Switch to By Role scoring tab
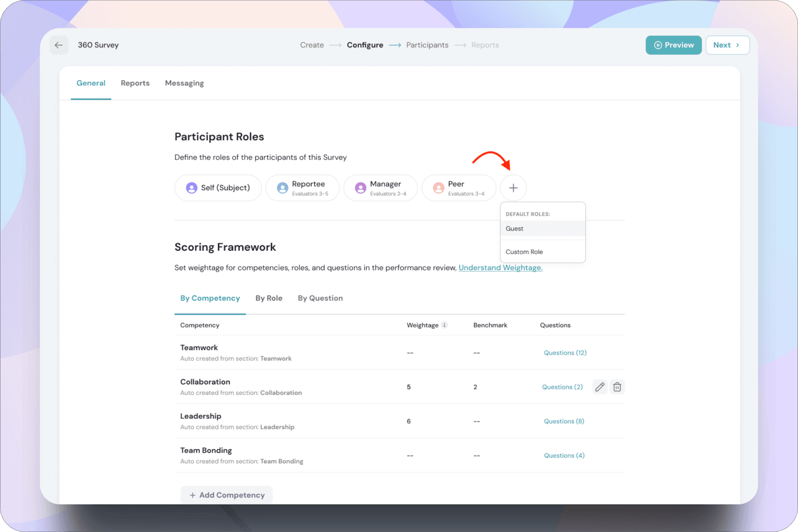The height and width of the screenshot is (532, 798). click(x=269, y=298)
